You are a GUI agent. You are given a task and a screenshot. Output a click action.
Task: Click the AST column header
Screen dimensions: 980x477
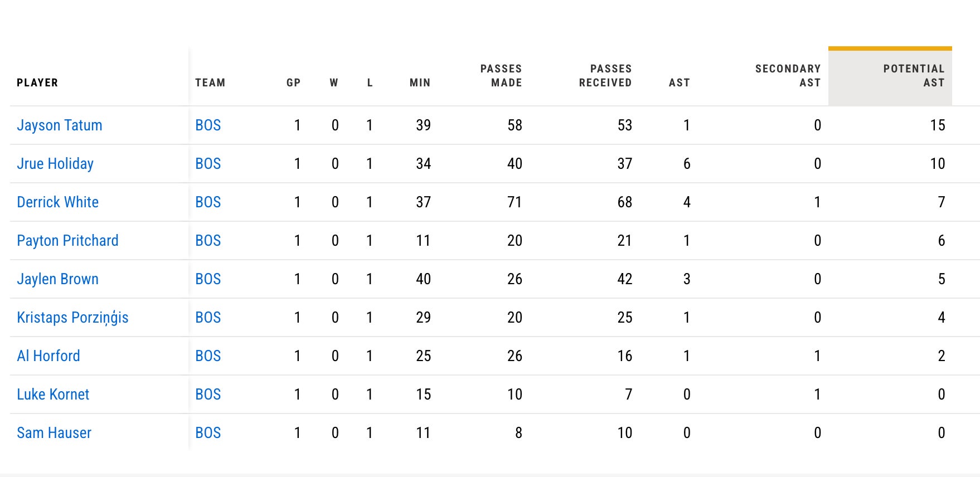point(679,82)
